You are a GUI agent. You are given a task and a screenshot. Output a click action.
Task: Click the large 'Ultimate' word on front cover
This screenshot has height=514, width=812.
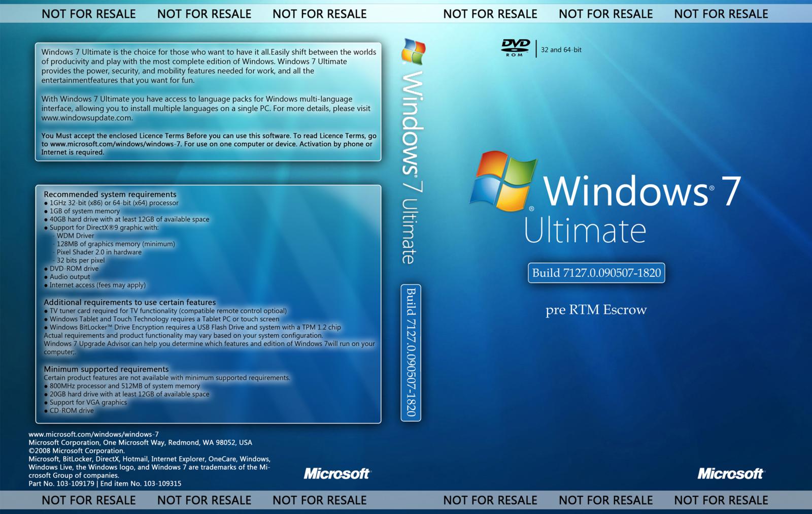(585, 231)
